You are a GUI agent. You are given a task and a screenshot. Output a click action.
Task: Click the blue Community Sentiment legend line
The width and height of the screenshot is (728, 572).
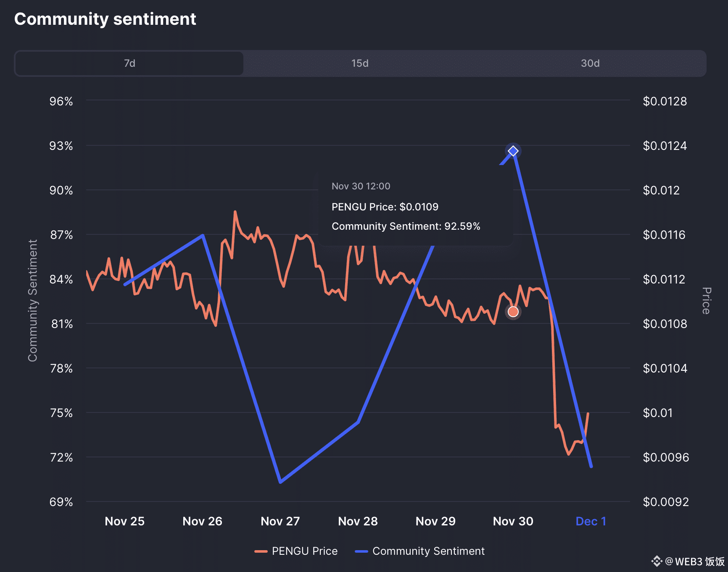coord(361,551)
